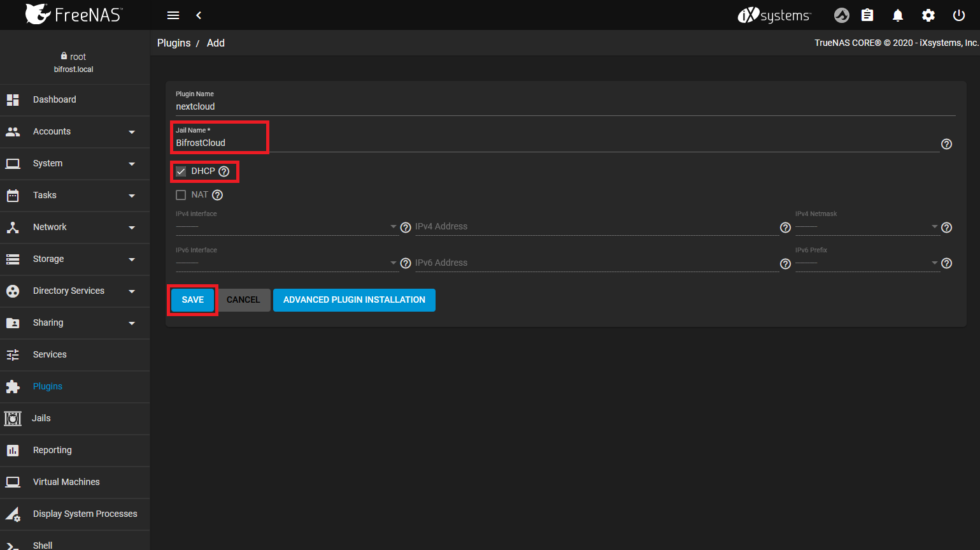Expand the Directory Services menu arrow

point(132,291)
